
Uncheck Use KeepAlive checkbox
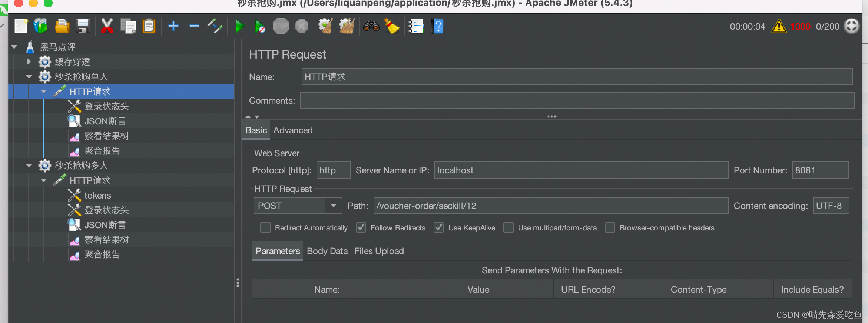tap(439, 227)
